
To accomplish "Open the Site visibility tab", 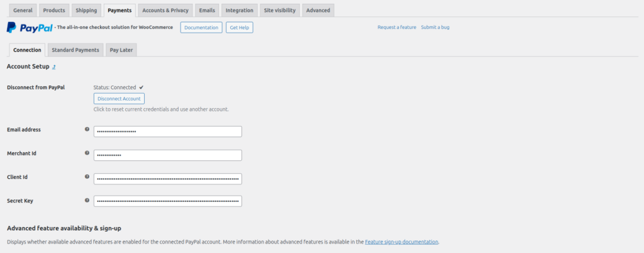I will tap(280, 10).
